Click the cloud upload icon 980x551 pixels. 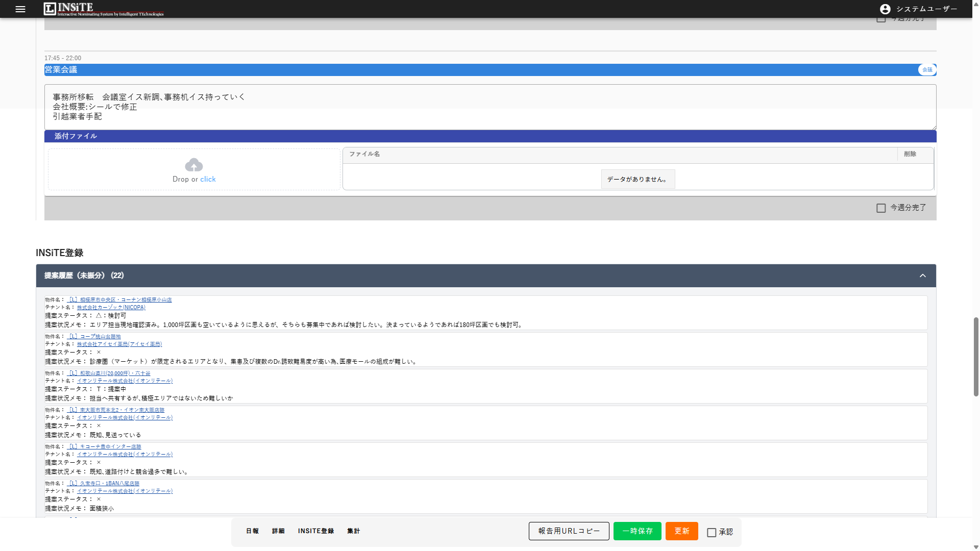(x=194, y=165)
